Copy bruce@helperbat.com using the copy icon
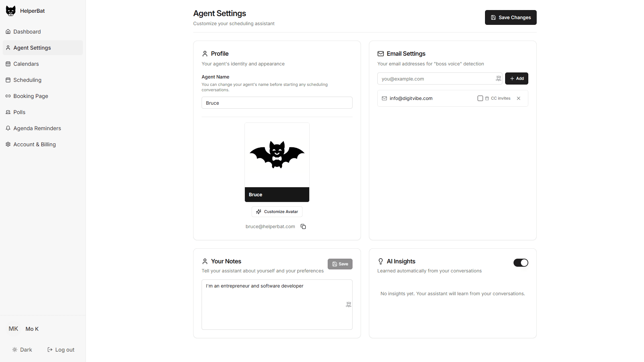 (x=303, y=226)
